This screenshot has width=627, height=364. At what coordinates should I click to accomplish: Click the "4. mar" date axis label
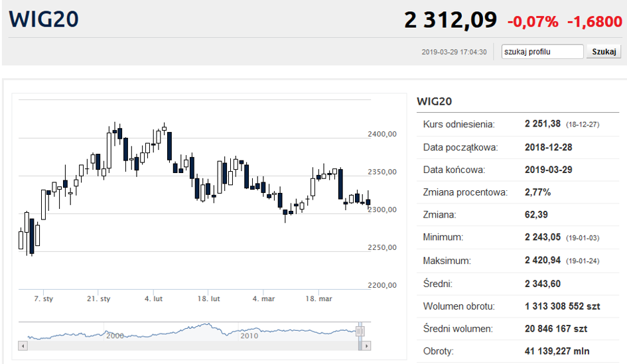click(x=263, y=299)
